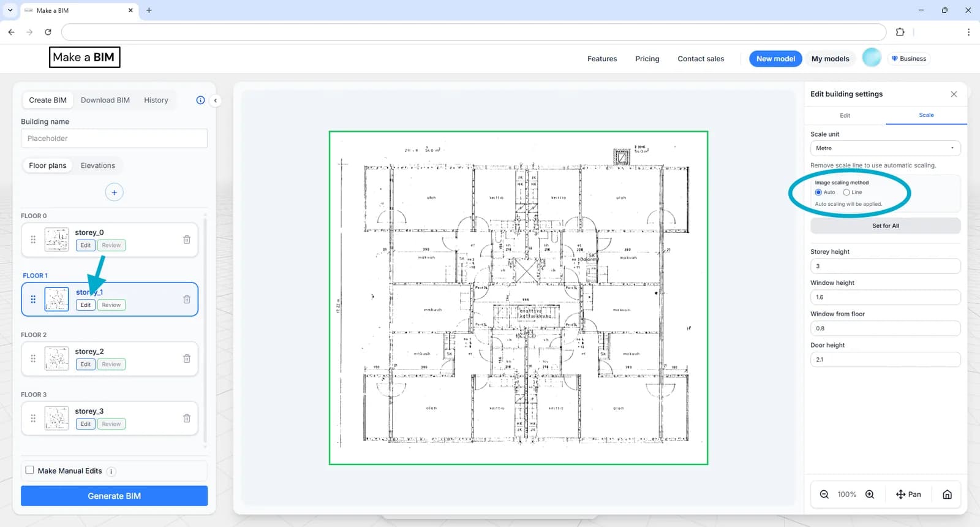Click the Generate BIM button

coord(114,496)
